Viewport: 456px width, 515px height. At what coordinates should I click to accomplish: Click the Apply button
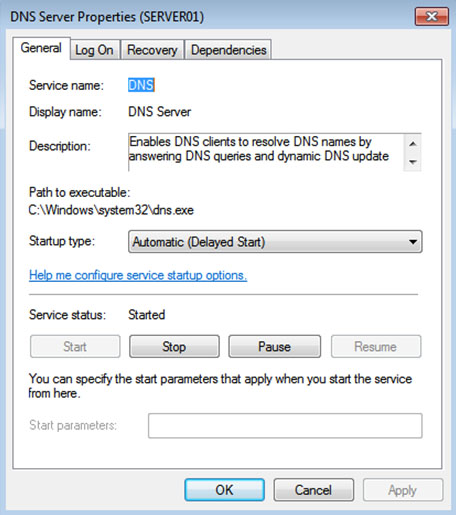[403, 490]
